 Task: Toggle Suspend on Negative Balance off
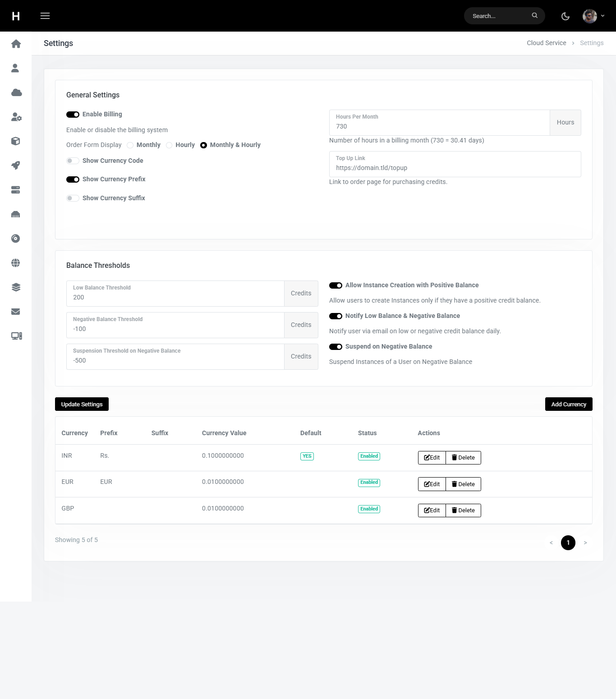(x=336, y=347)
